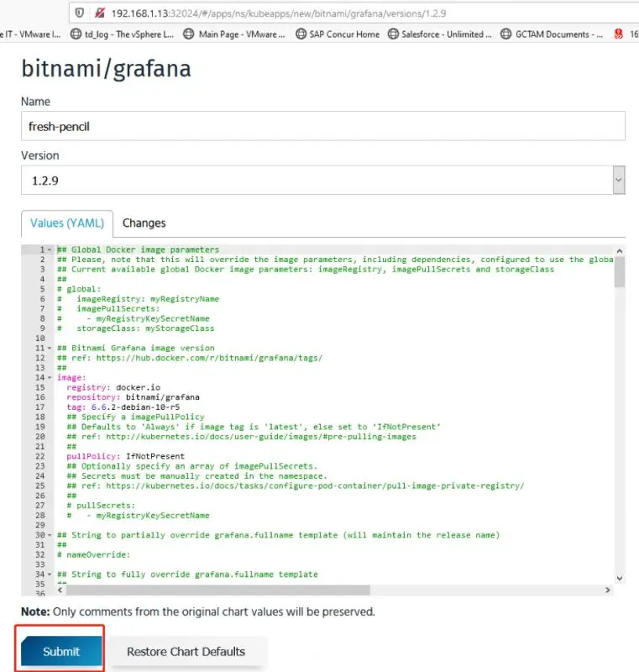Click 'storageClass: myStorageClass' comment line
Image resolution: width=639 pixels, height=672 pixels.
(x=135, y=328)
